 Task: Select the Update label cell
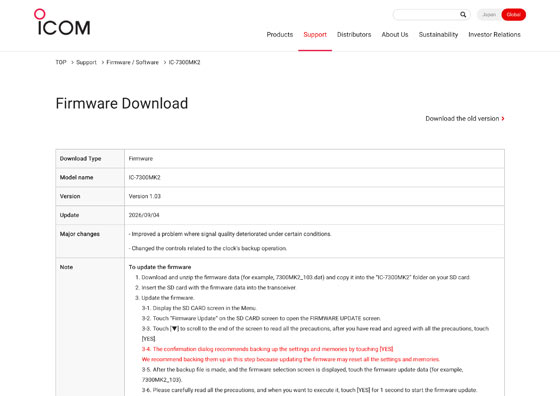(90, 215)
